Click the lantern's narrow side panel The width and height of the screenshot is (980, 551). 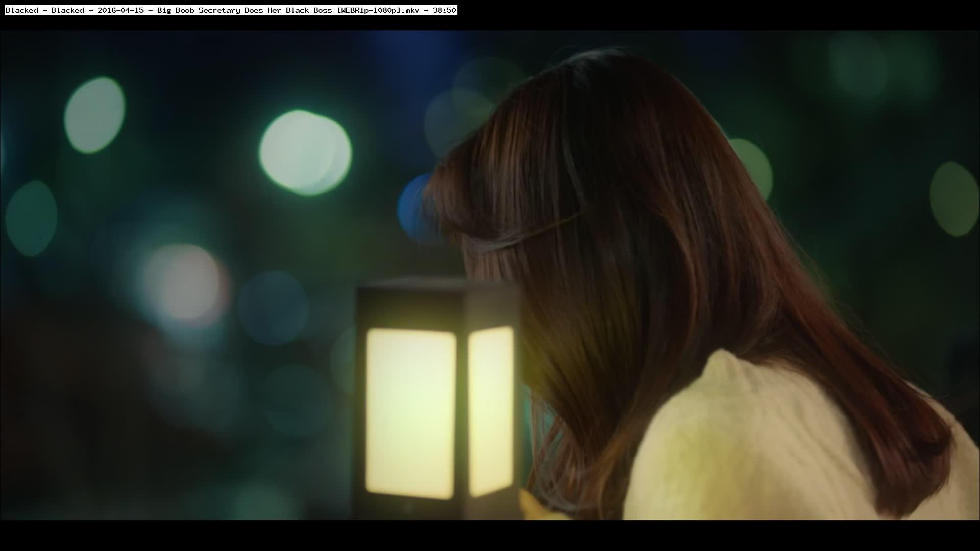click(491, 411)
